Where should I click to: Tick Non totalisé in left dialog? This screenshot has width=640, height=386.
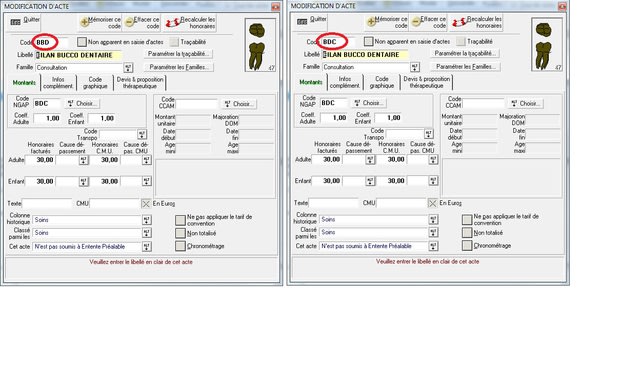pyautogui.click(x=180, y=233)
